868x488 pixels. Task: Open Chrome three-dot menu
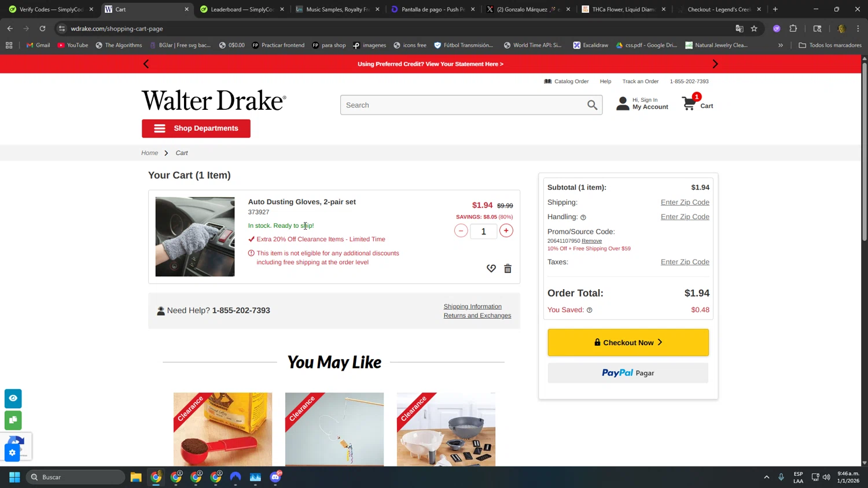coord(858,28)
